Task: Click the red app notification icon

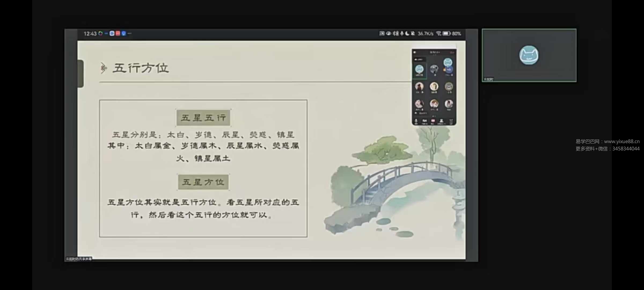Action: pyautogui.click(x=118, y=33)
